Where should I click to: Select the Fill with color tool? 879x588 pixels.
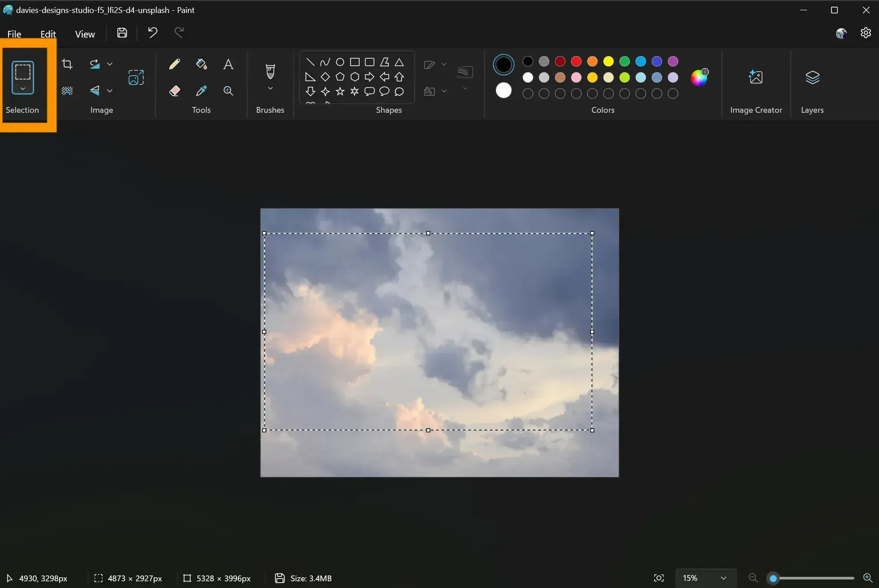click(x=201, y=64)
